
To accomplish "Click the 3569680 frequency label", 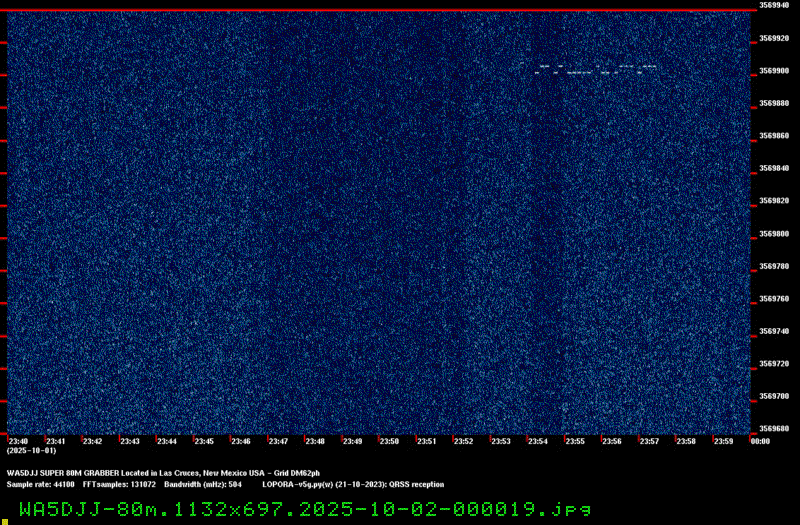I will [774, 429].
